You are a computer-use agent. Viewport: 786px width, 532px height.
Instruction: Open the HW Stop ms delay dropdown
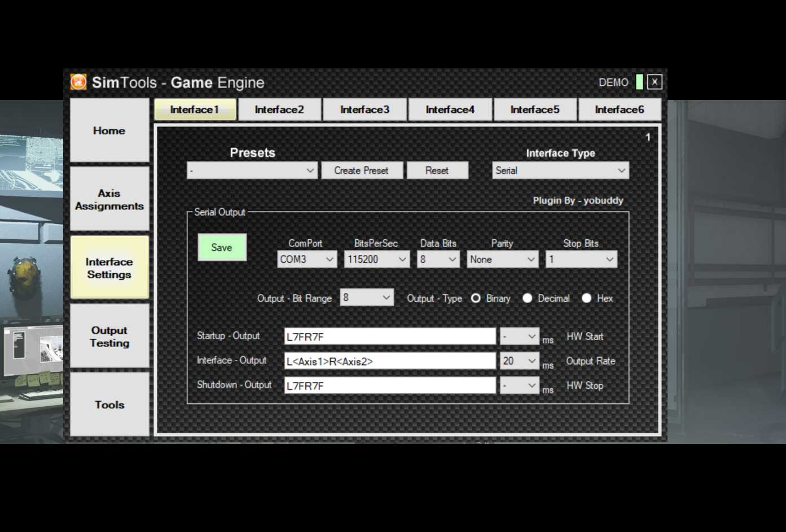point(520,386)
